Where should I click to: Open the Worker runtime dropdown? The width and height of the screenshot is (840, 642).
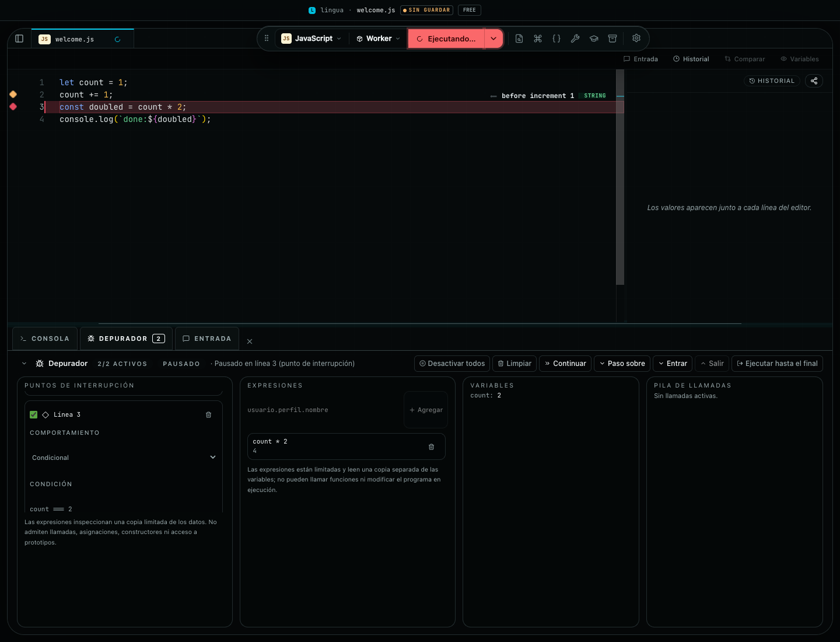[379, 39]
